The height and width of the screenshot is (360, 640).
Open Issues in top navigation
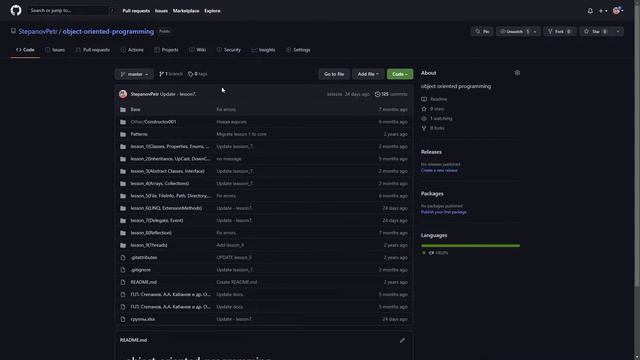(161, 11)
